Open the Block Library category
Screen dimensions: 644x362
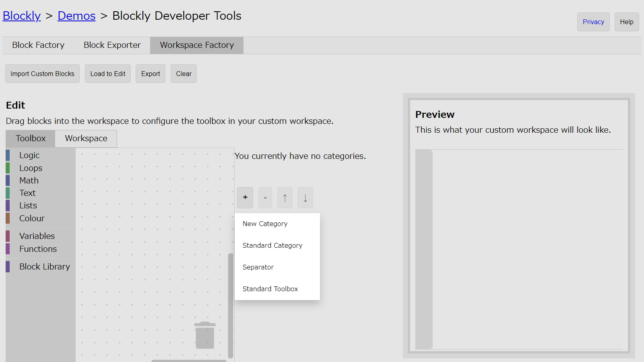pyautogui.click(x=44, y=267)
